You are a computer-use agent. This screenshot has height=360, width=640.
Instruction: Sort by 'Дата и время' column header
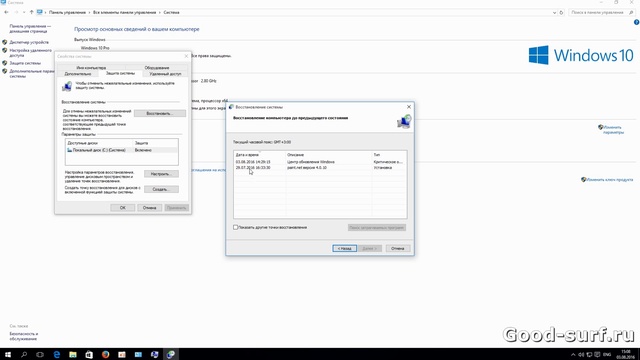coord(260,155)
